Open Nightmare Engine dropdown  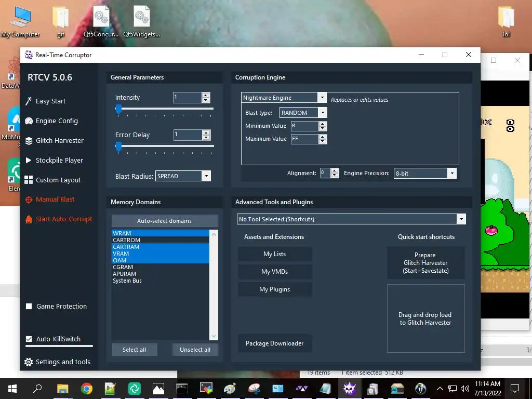[322, 98]
